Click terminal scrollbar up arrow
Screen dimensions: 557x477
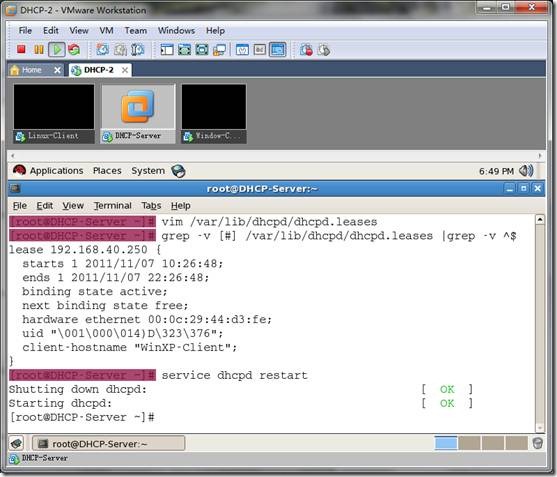(540, 219)
